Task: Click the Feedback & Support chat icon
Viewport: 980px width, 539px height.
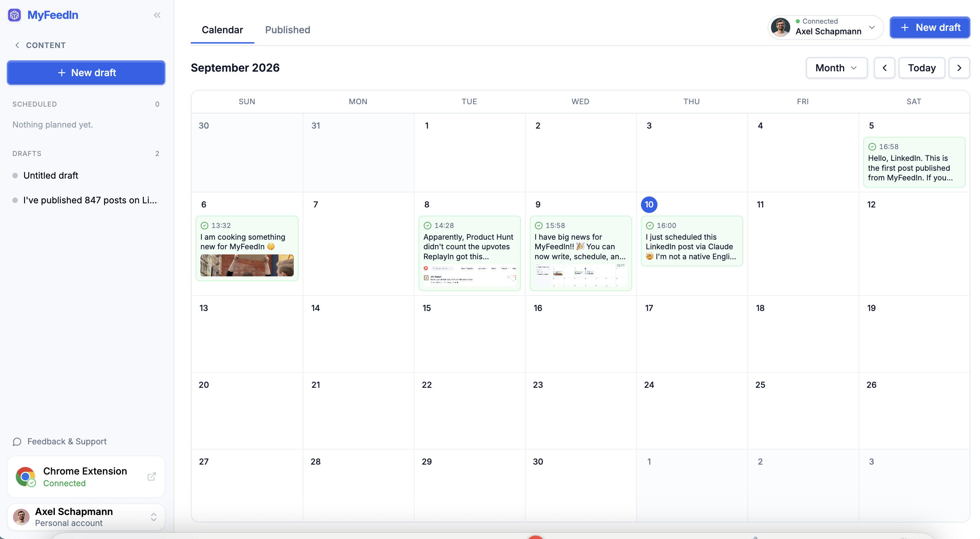Action: (x=17, y=442)
